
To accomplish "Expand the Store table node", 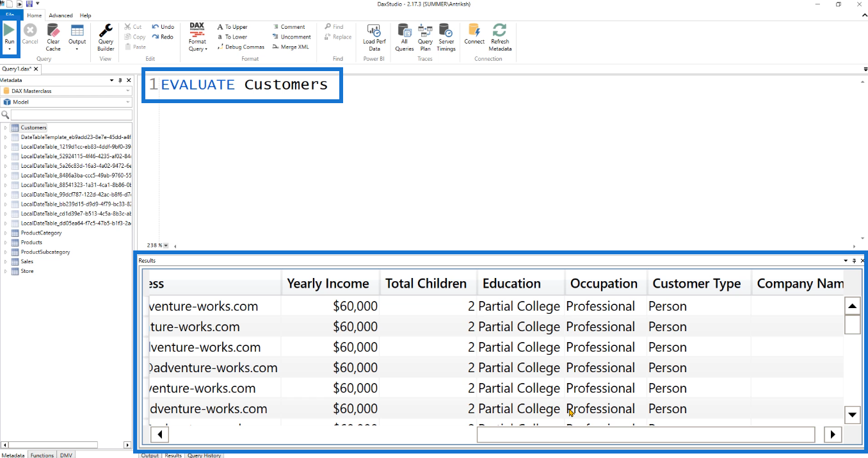I will click(x=5, y=272).
